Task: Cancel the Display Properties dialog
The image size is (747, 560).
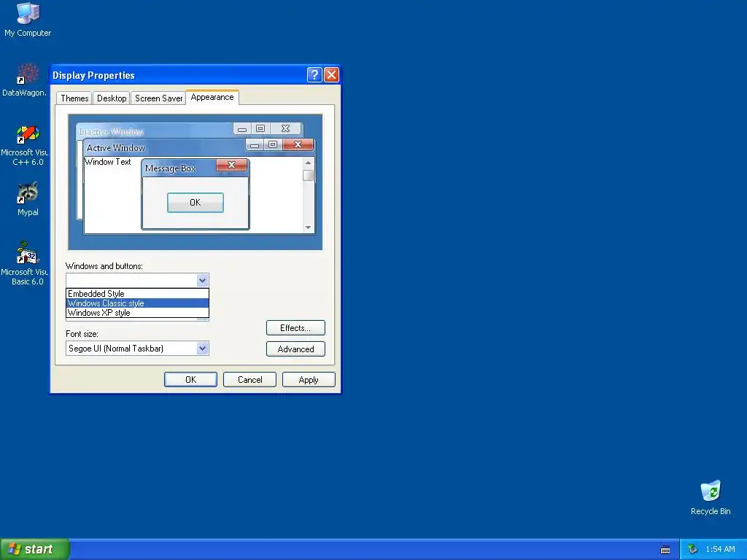Action: 249,379
